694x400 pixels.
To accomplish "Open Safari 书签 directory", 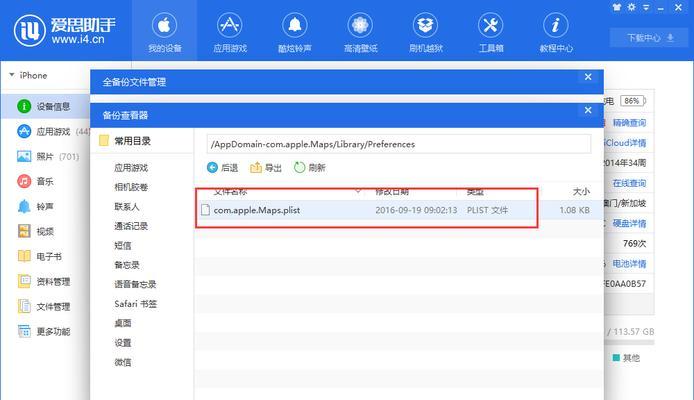I will point(135,304).
